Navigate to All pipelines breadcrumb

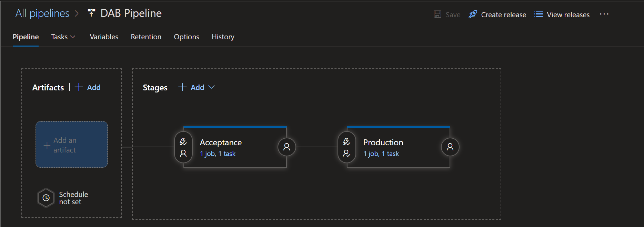(x=42, y=13)
